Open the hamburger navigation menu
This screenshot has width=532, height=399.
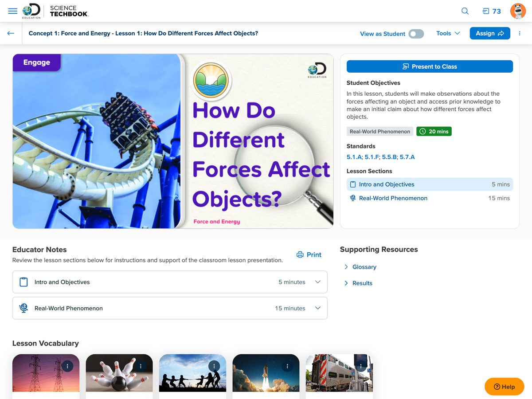(x=13, y=11)
